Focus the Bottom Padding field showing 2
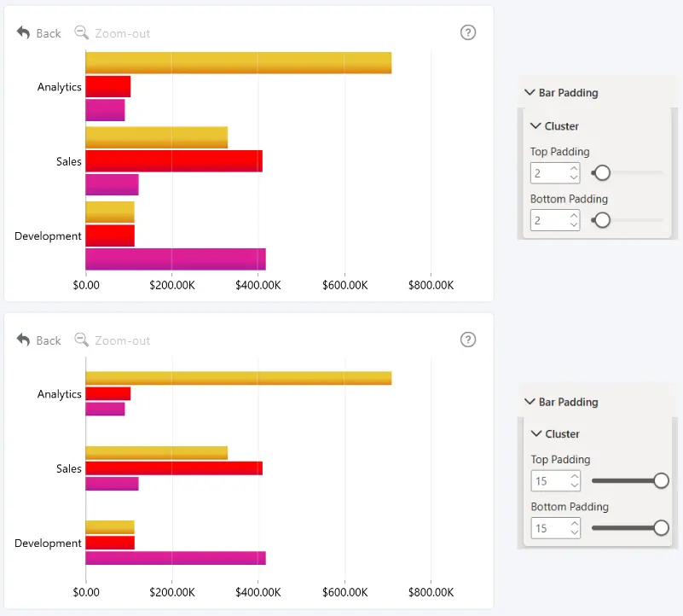This screenshot has height=616, width=683. point(555,220)
